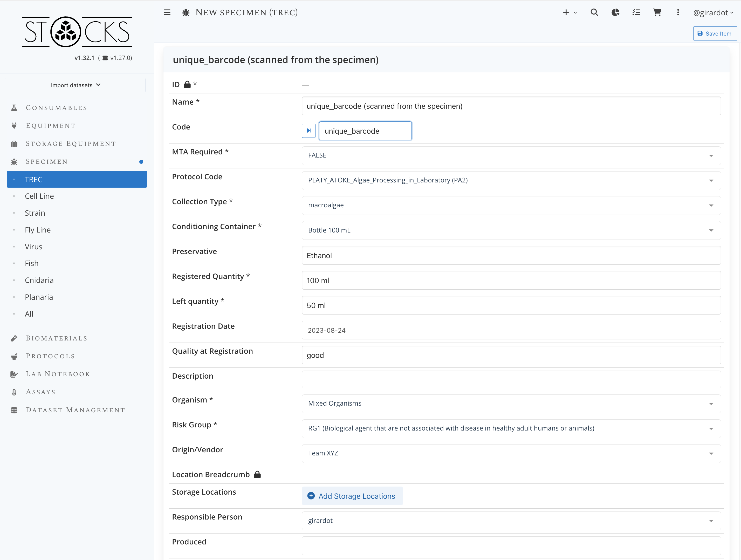The width and height of the screenshot is (741, 560).
Task: Expand the Import datasets dropdown
Action: 75,85
